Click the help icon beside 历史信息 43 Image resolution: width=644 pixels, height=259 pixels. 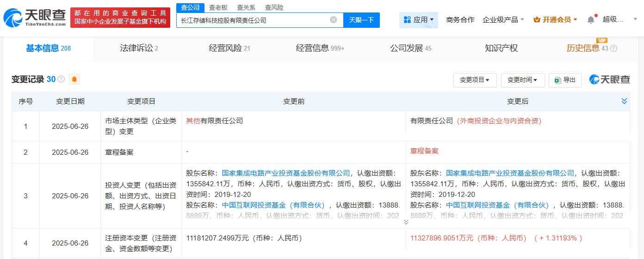pos(614,48)
